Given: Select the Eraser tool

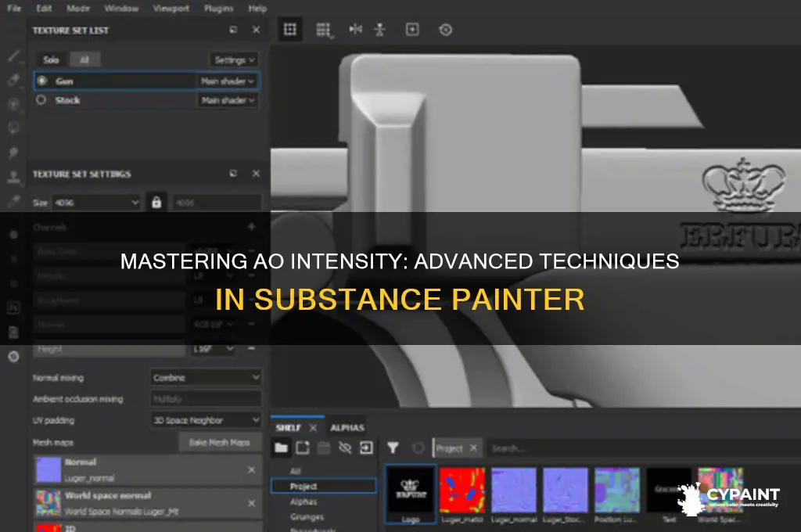Looking at the screenshot, I should 14,80.
